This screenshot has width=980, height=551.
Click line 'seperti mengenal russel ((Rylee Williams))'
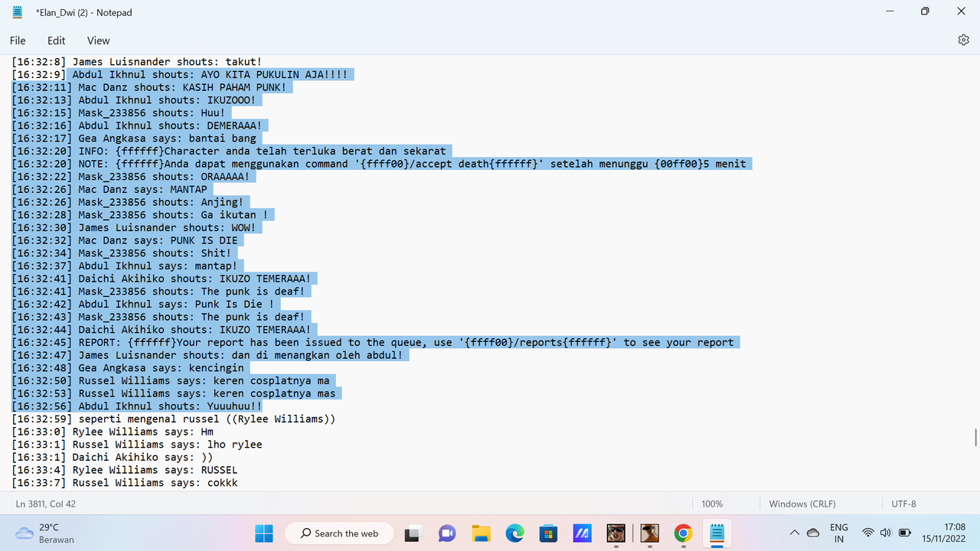click(173, 419)
